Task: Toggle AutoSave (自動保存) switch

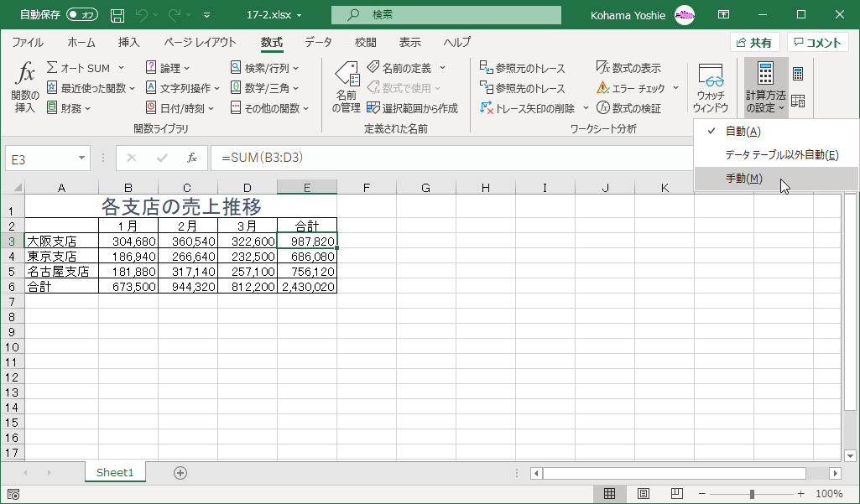Action: (82, 15)
